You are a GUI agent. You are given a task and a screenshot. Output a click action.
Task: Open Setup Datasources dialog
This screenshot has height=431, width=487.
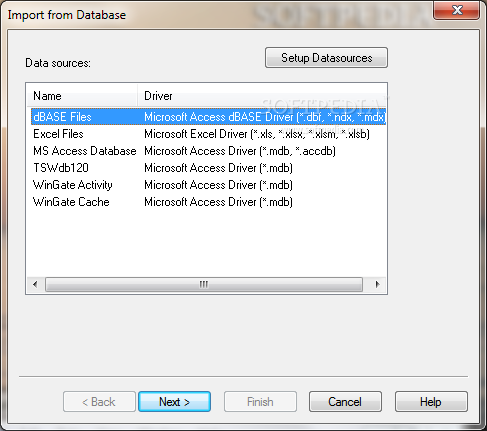pos(326,58)
